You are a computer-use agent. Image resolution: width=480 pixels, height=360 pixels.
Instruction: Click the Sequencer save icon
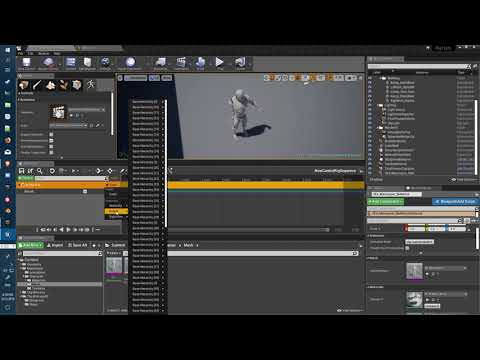click(x=21, y=171)
